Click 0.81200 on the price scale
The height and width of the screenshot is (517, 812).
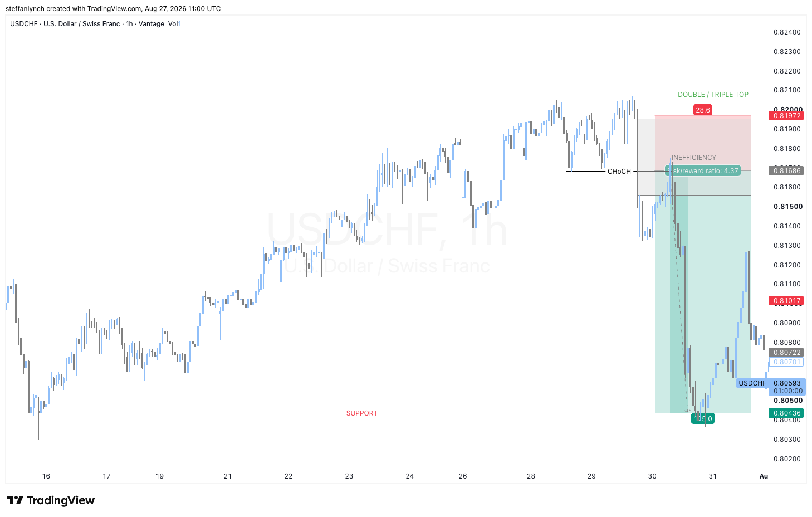pos(787,265)
